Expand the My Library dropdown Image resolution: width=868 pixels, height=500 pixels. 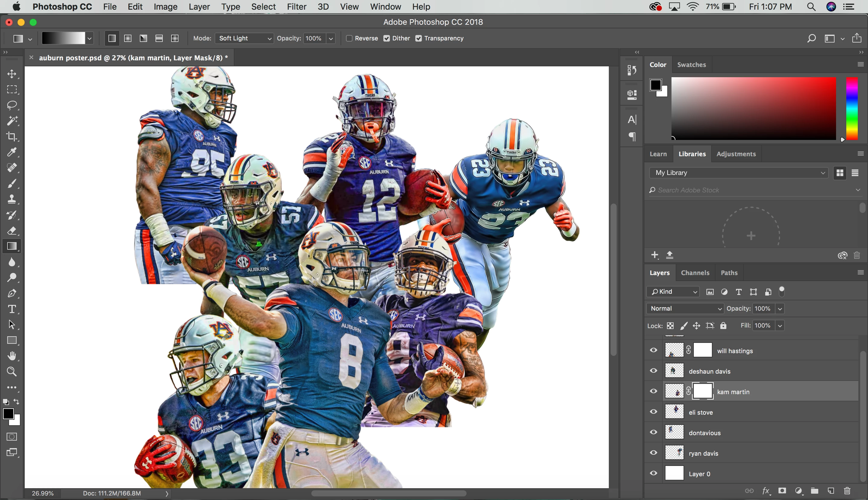[739, 173]
